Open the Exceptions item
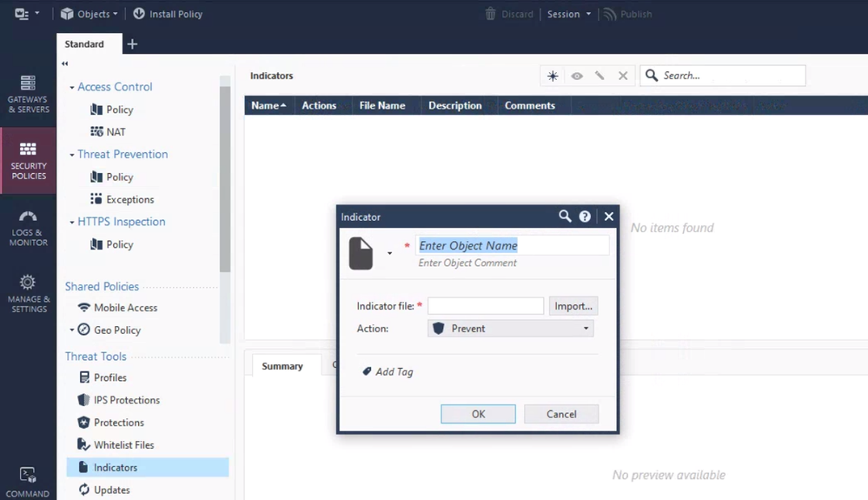Screen dimensions: 868x500 click(x=123, y=199)
